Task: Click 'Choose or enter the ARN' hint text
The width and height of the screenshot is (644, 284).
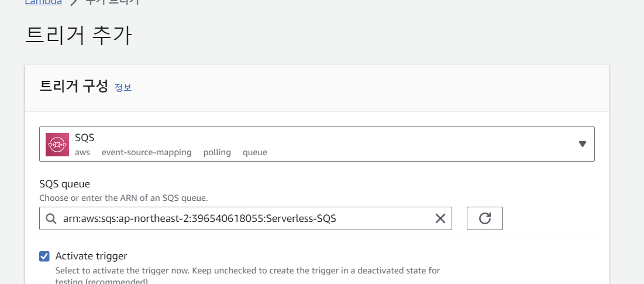Action: click(x=123, y=198)
